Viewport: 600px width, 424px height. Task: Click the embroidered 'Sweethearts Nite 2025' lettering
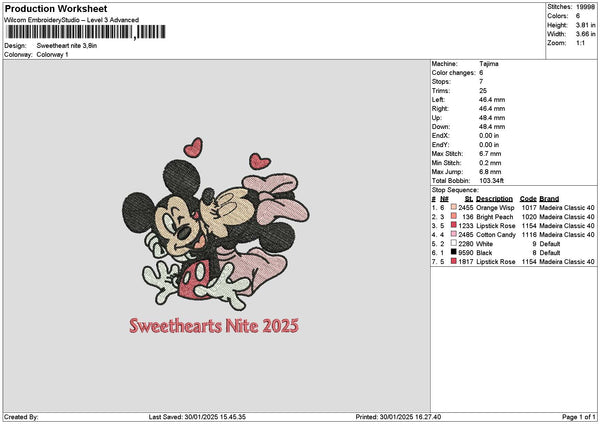click(x=214, y=326)
